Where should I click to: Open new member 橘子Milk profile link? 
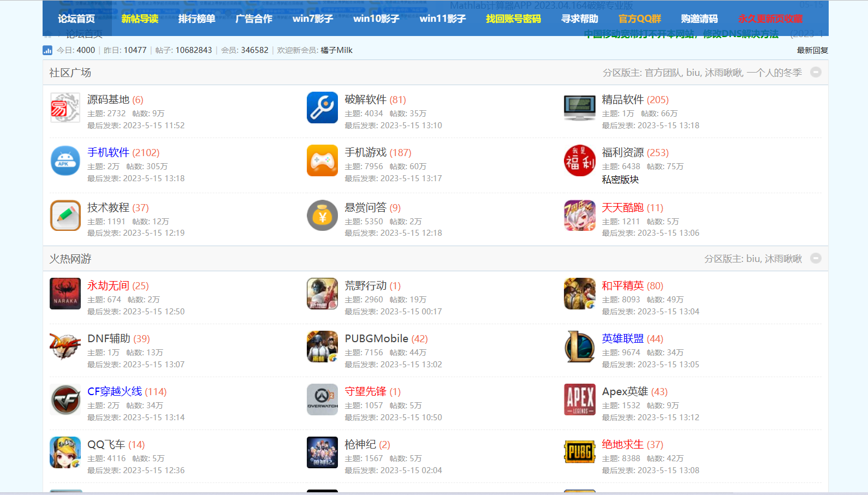pyautogui.click(x=336, y=50)
